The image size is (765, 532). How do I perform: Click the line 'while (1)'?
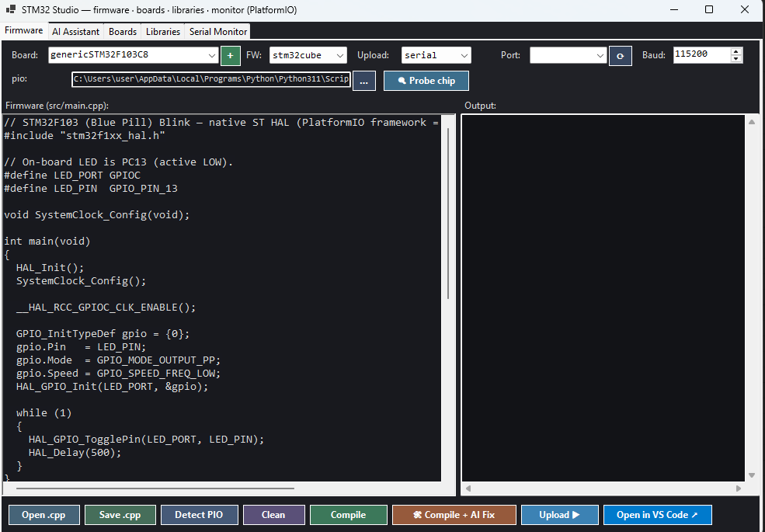click(x=44, y=413)
